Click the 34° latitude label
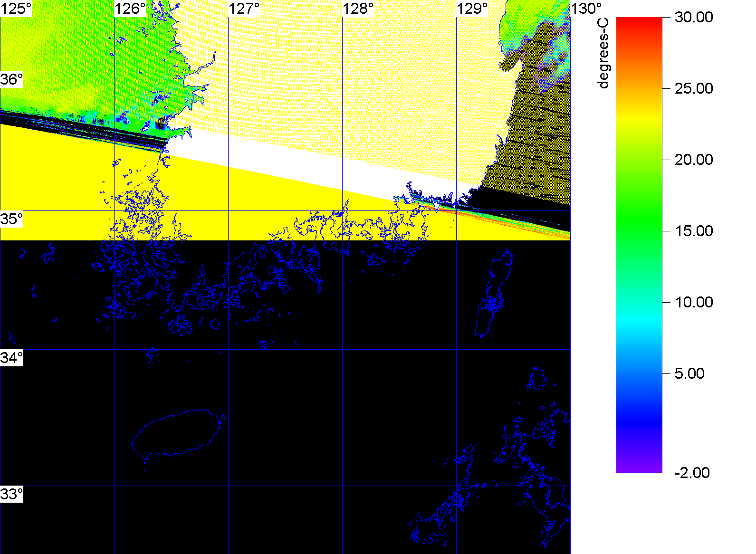 pyautogui.click(x=11, y=358)
